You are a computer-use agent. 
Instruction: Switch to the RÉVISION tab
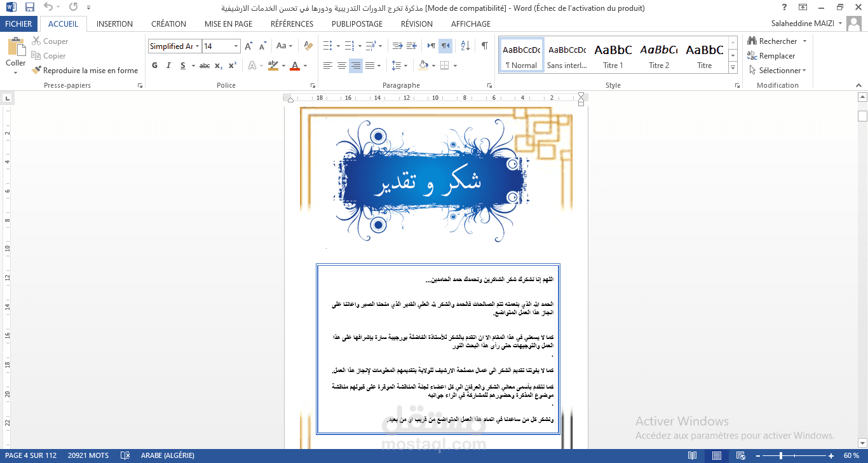pyautogui.click(x=416, y=24)
